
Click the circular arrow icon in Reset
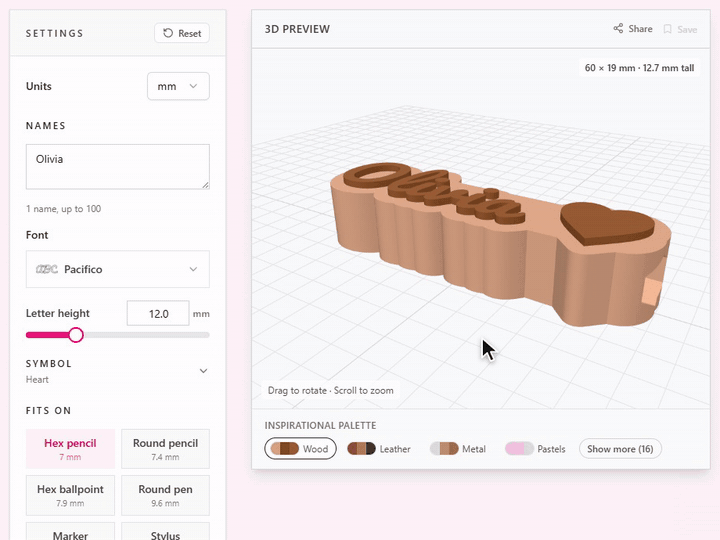click(168, 33)
